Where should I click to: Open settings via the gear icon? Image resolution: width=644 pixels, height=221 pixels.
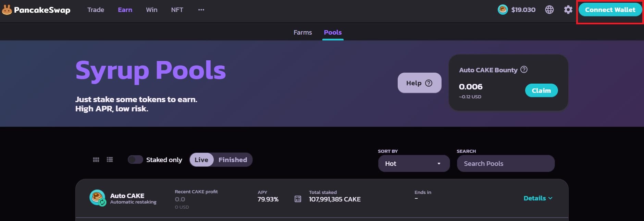[x=568, y=10]
